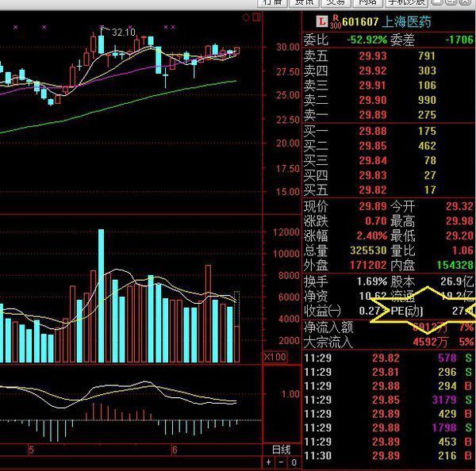The height and width of the screenshot is (471, 476).
Task: Click the R300 margin trading marker
Action: (336, 21)
